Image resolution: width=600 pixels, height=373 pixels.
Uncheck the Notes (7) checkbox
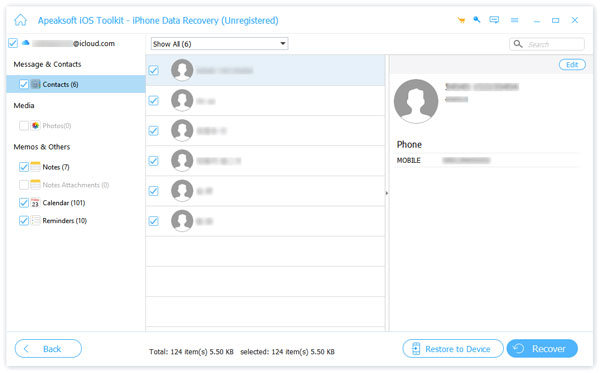(x=24, y=167)
